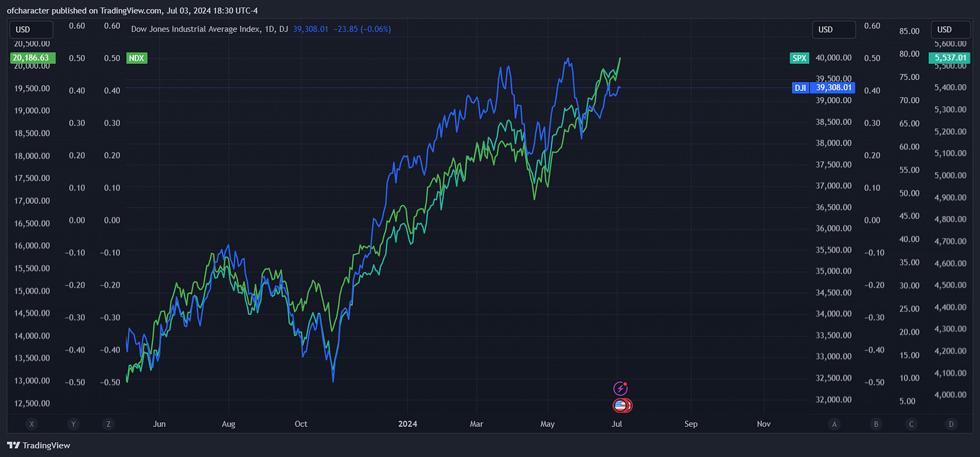Click the 20,186.63 green price tag
This screenshot has height=457, width=980.
click(32, 59)
